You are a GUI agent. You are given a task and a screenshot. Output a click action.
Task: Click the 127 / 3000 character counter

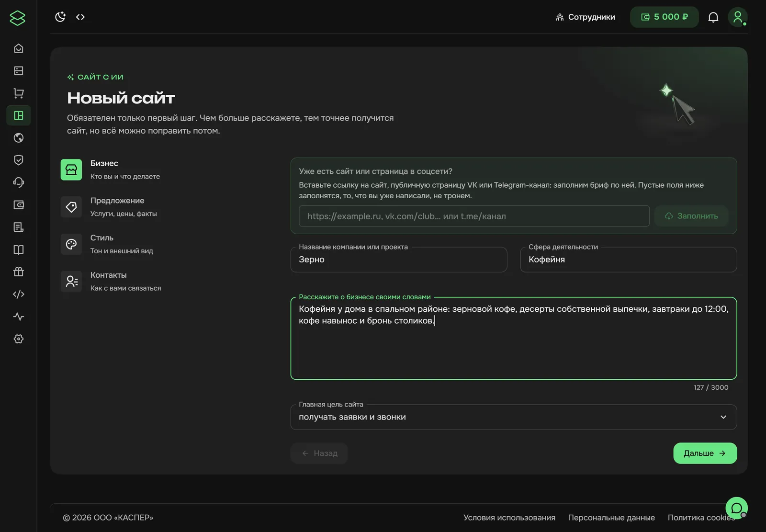point(711,387)
